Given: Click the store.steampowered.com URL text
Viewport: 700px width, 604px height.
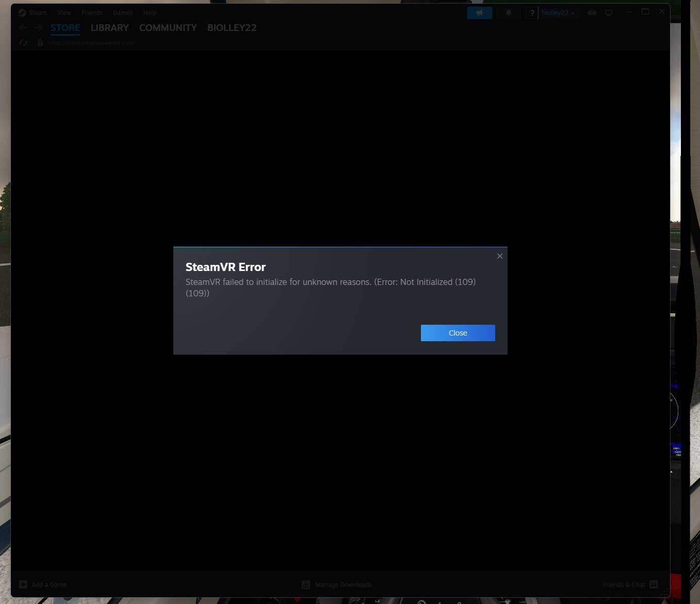Looking at the screenshot, I should (91, 43).
